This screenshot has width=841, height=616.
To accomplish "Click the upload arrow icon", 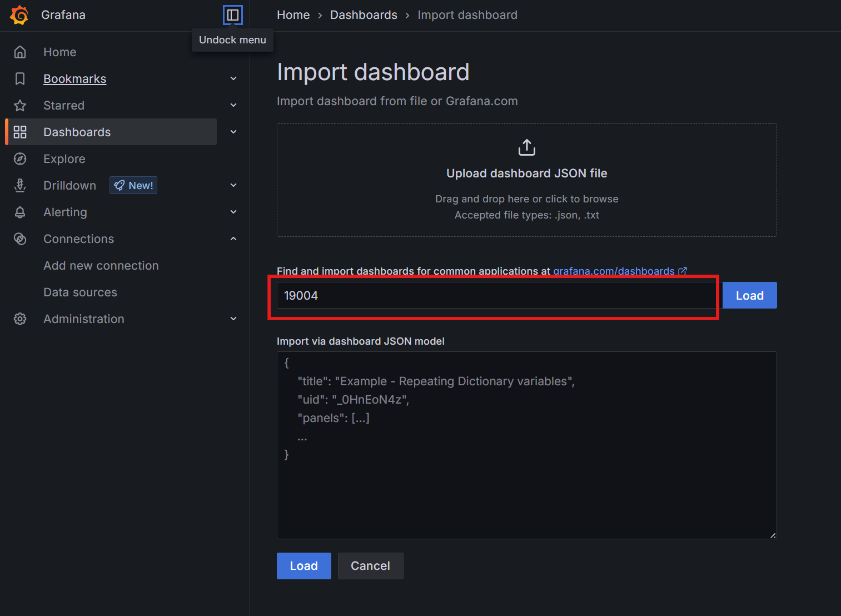I will (x=527, y=148).
